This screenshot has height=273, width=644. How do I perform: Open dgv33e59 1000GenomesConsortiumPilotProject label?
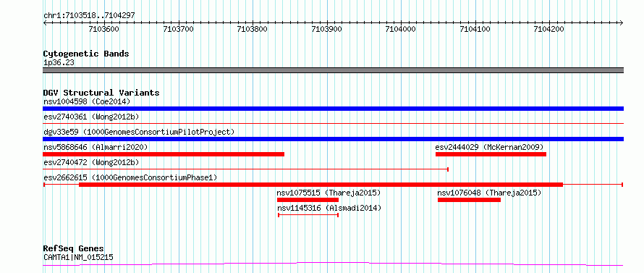pos(139,132)
